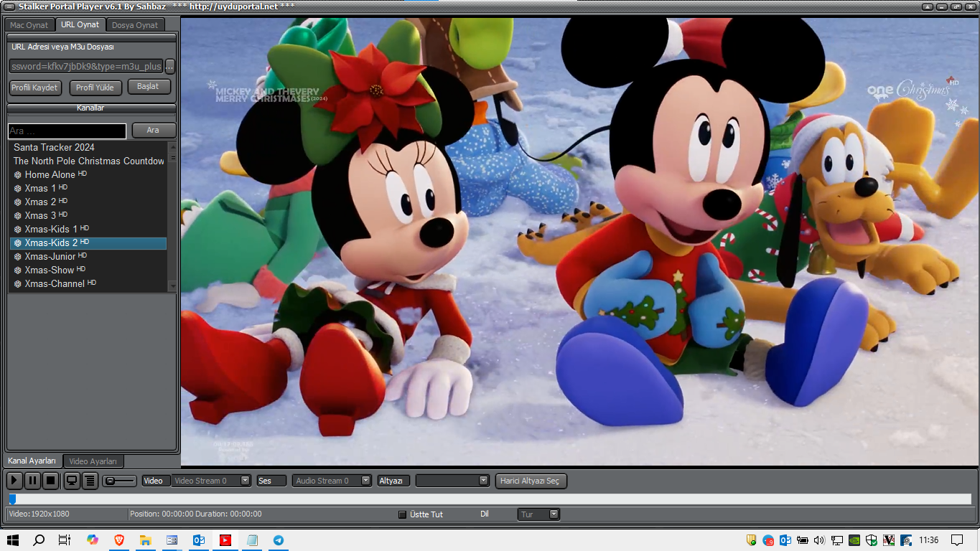Screen dimensions: 980x551
Task: Click the Ara search button
Action: click(x=153, y=130)
